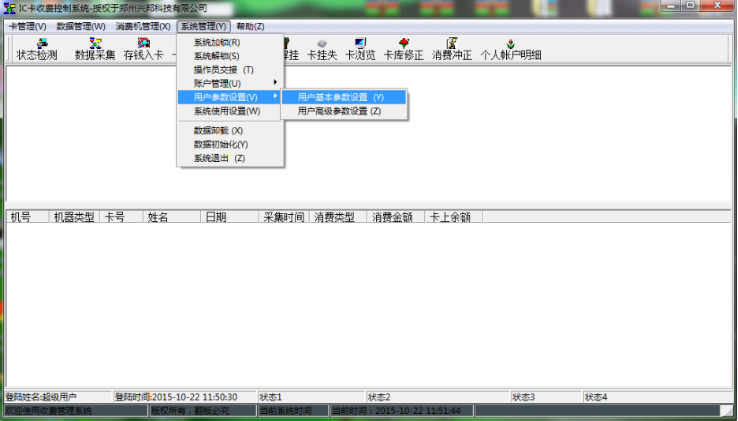
Task: Select 系统加锁(R) menu item
Action: pos(217,43)
